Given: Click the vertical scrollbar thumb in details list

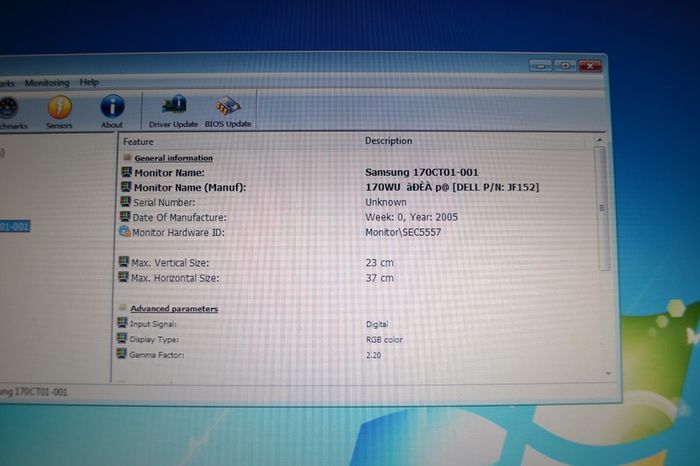Looking at the screenshot, I should tap(602, 209).
